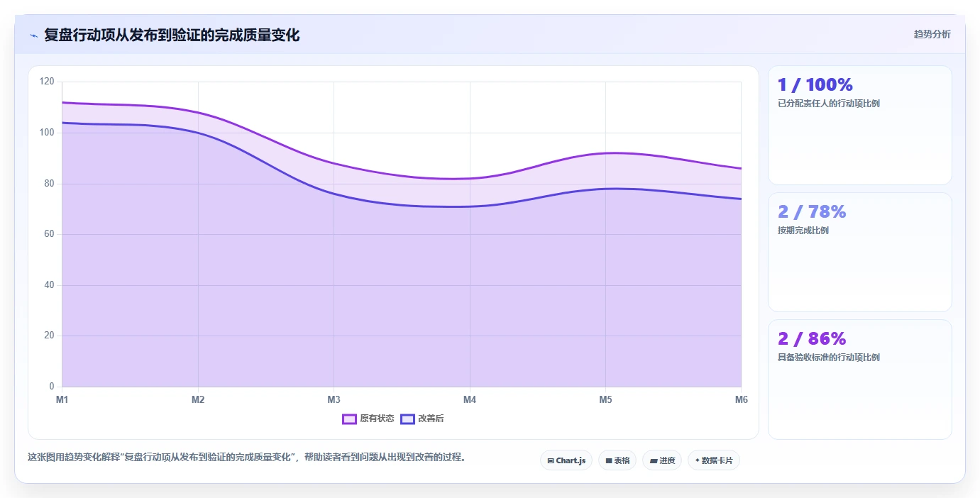Select the Chart.js tag chip

pos(566,460)
